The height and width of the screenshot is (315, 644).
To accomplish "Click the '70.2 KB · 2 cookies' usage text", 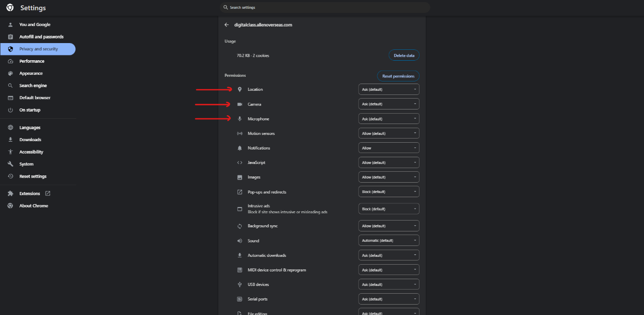I will pyautogui.click(x=253, y=56).
